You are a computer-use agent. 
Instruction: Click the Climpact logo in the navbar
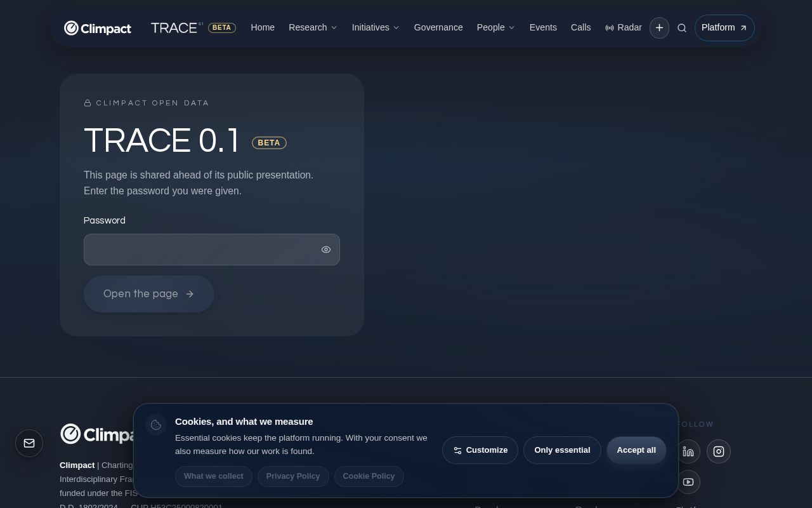click(98, 28)
